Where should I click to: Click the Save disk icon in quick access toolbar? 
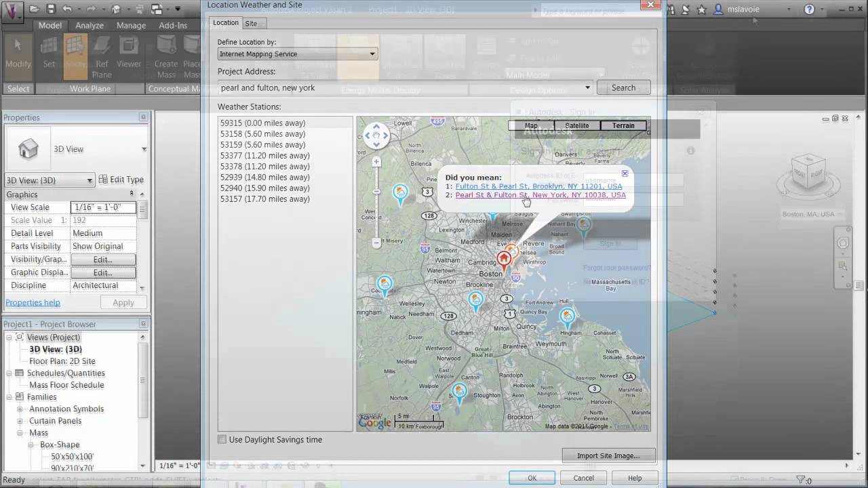click(x=50, y=9)
